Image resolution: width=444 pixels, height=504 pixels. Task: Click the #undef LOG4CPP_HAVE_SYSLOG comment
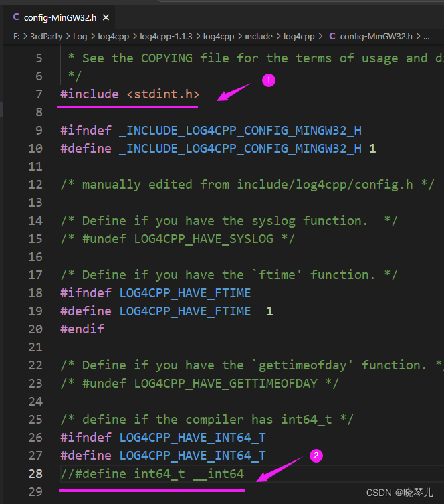(x=177, y=238)
